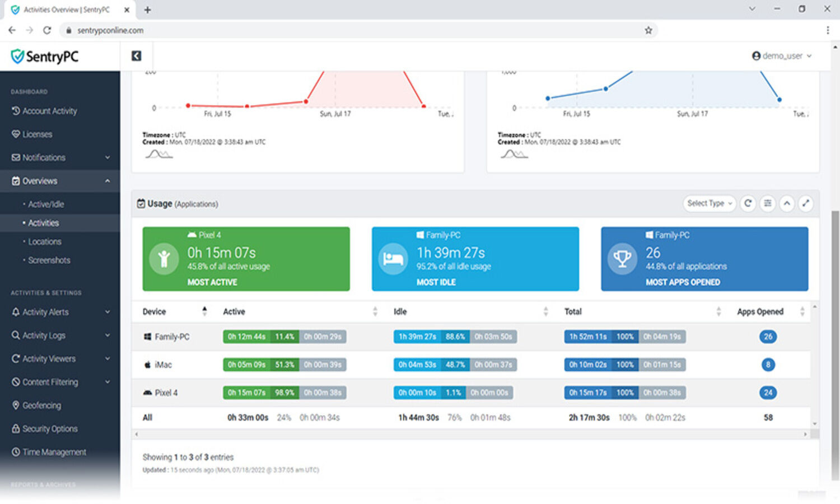The image size is (840, 504).
Task: Open Time Management settings
Action: 53,452
